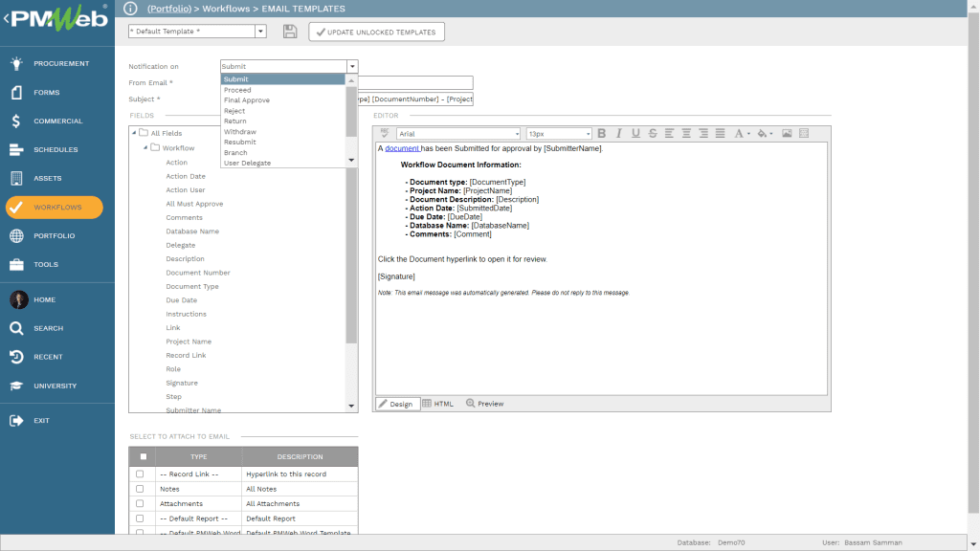
Task: Click the Subject input field
Action: click(415, 99)
